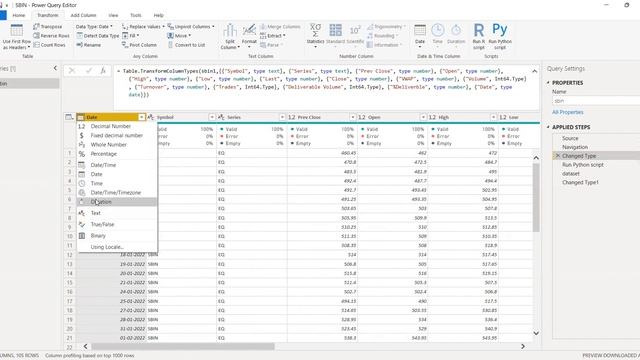Collapse the PROPERTIES section

point(548,82)
